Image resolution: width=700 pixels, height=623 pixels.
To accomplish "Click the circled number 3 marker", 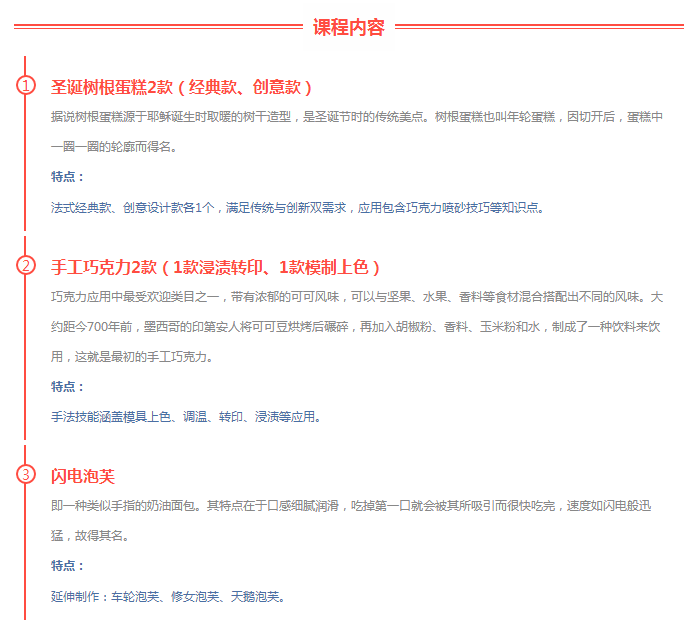I will click(x=26, y=474).
